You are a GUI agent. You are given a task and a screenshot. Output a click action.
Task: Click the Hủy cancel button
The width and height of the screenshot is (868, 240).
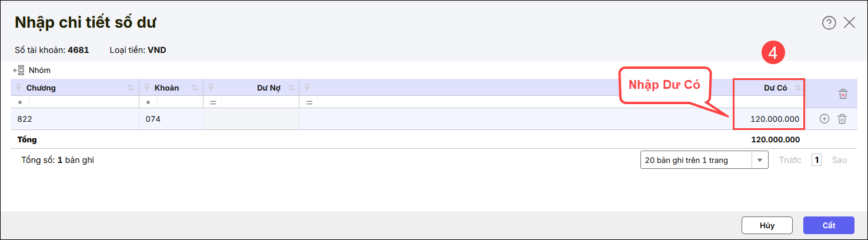point(767,225)
